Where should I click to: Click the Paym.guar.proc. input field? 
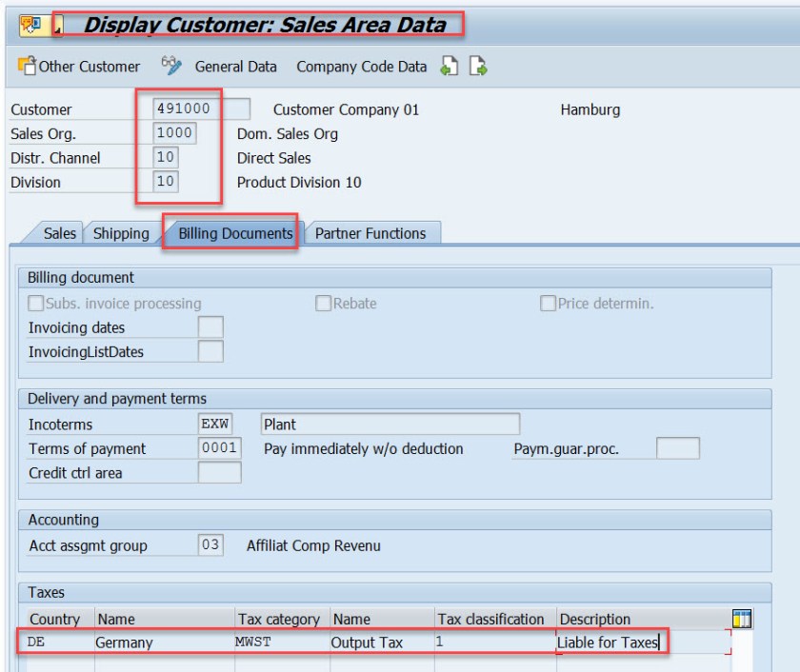point(677,448)
